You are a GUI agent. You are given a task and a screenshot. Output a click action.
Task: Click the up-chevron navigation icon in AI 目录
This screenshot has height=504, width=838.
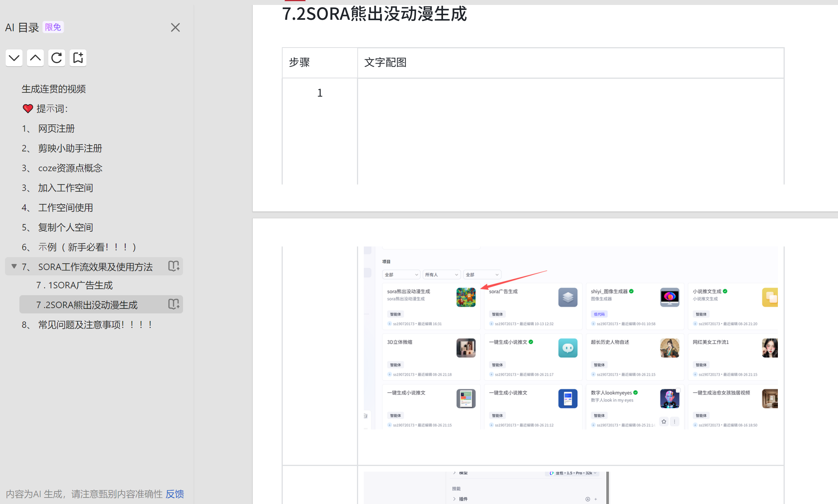click(x=35, y=58)
